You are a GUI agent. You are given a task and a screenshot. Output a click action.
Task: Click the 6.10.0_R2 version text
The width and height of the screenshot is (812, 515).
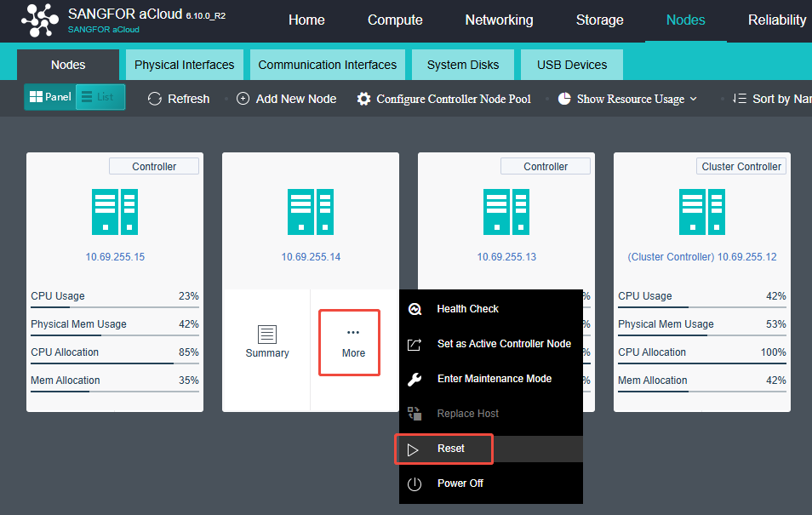206,16
